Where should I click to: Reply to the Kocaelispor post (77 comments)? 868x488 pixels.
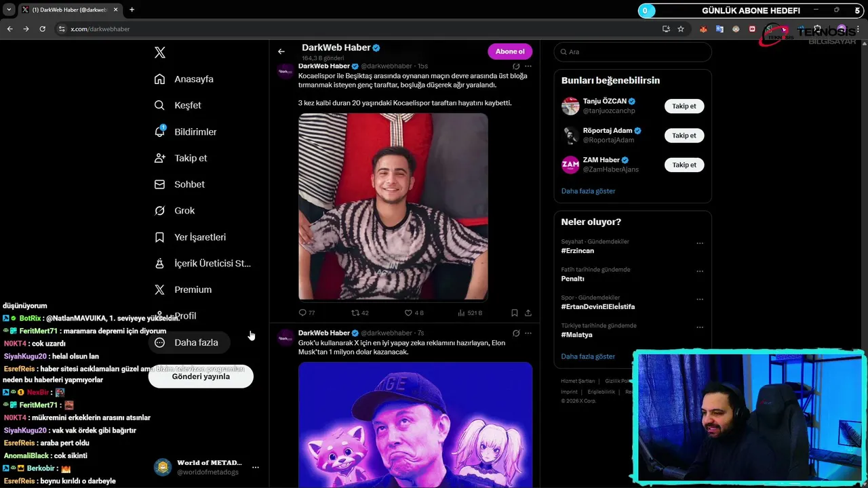(x=307, y=312)
